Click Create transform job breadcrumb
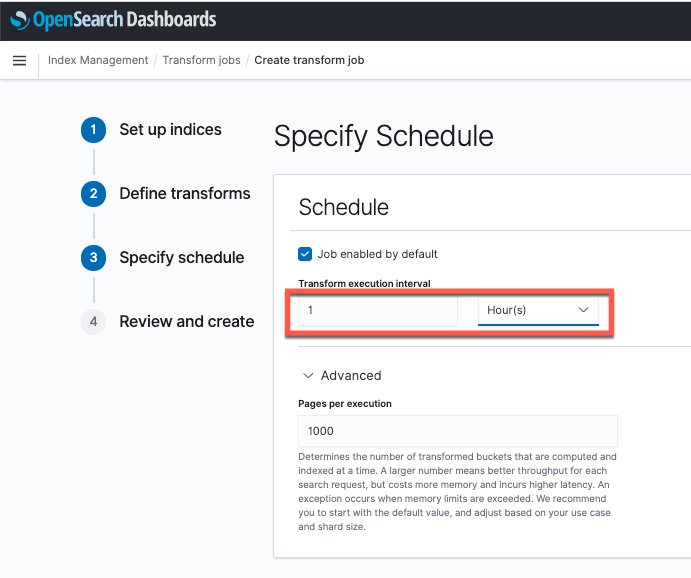The width and height of the screenshot is (691, 578). click(309, 60)
